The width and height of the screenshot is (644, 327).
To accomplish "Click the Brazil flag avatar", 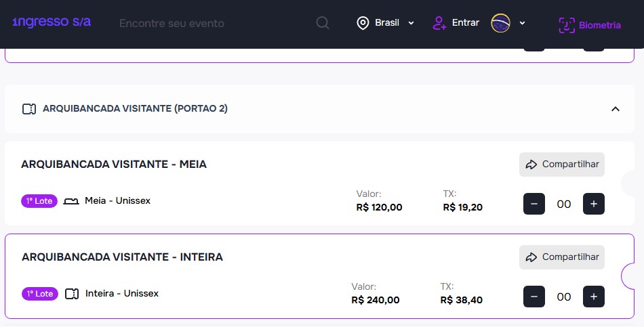I will tap(500, 23).
